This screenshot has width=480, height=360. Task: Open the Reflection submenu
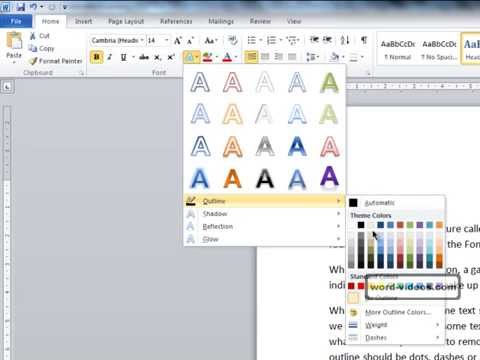[x=264, y=226]
